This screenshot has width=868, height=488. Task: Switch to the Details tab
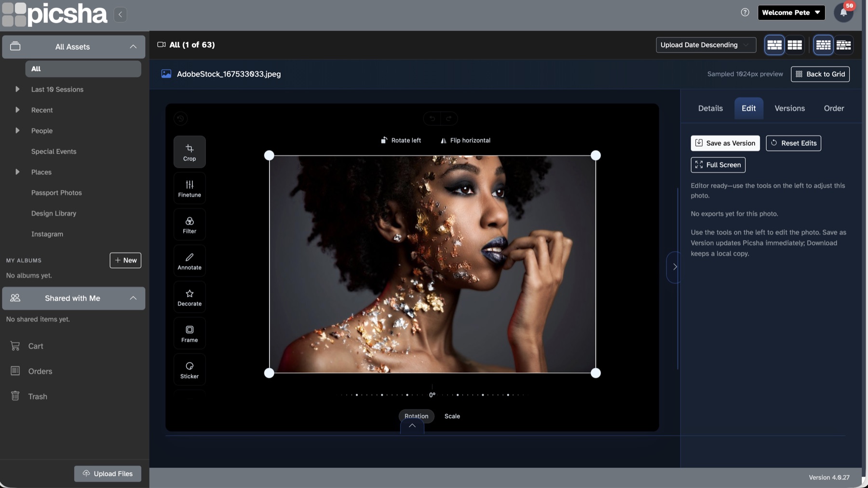(x=710, y=108)
